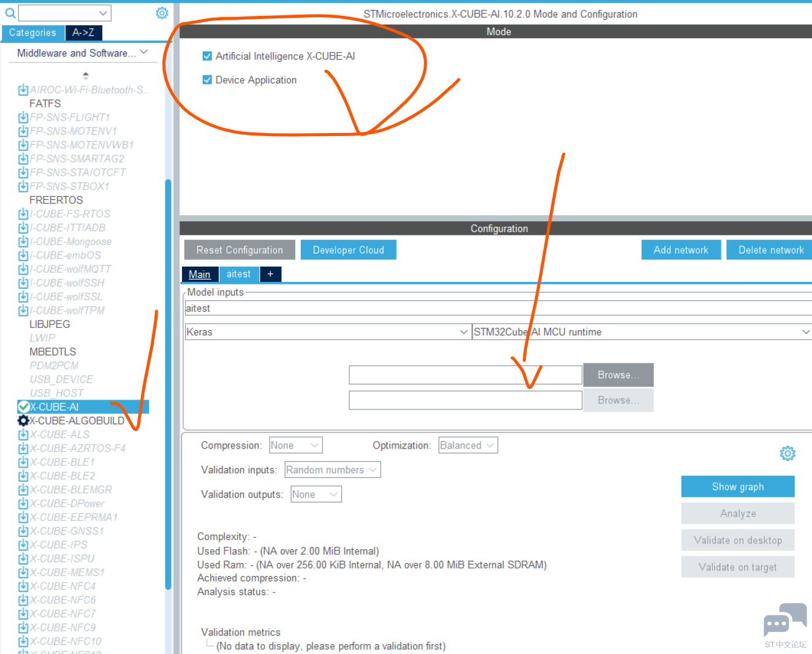The height and width of the screenshot is (654, 812).
Task: Select MBEDTLS in the middleware list
Action: [53, 352]
